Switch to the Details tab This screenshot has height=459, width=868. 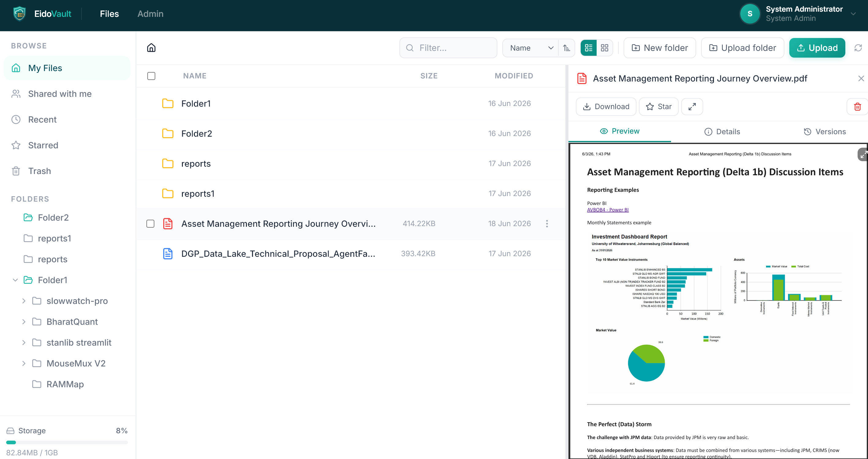pyautogui.click(x=722, y=131)
